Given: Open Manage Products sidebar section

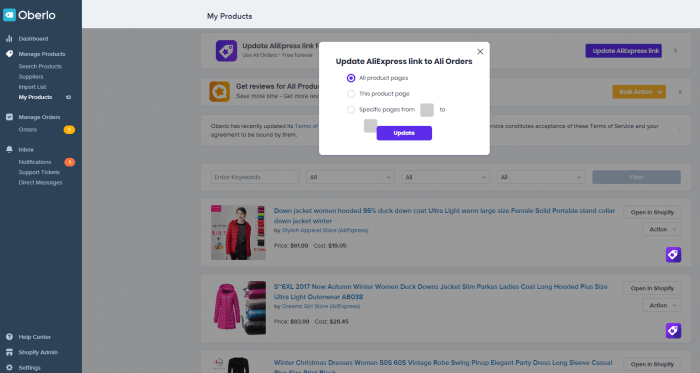Looking at the screenshot, I should pos(42,54).
